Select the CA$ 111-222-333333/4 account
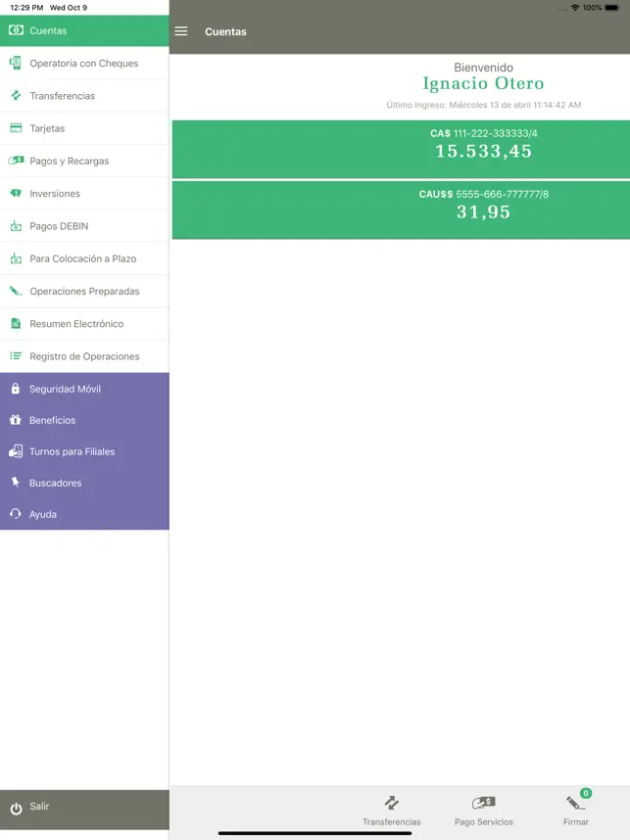Viewport: 630px width, 840px height. [400, 150]
